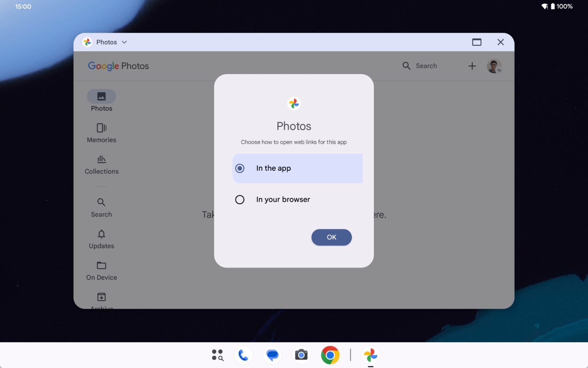
Task: Launch Chrome from the taskbar
Action: (330, 355)
